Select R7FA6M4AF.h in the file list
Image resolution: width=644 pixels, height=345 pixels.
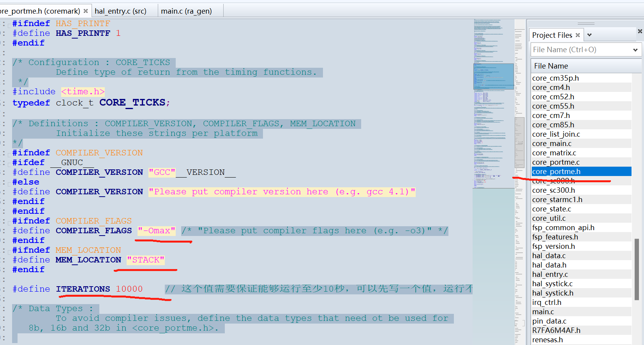pyautogui.click(x=581, y=331)
